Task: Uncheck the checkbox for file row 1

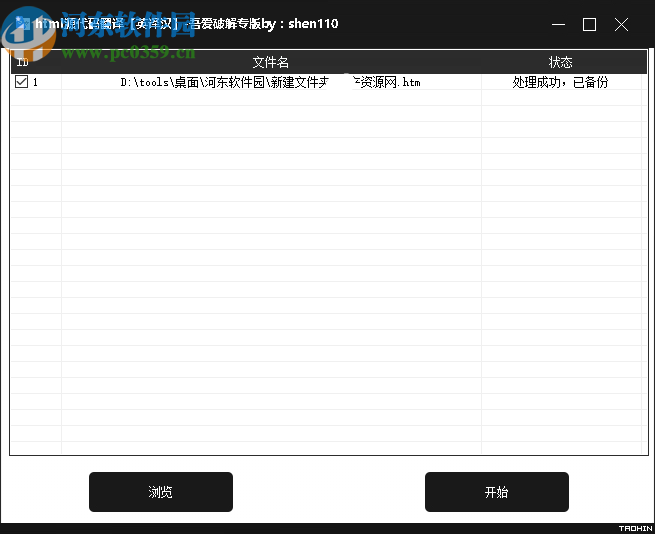Action: click(21, 82)
